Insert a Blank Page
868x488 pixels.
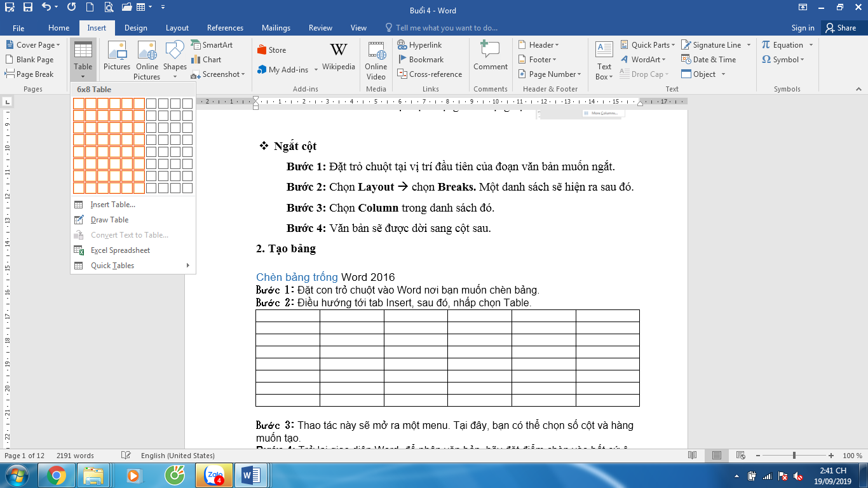tap(29, 60)
